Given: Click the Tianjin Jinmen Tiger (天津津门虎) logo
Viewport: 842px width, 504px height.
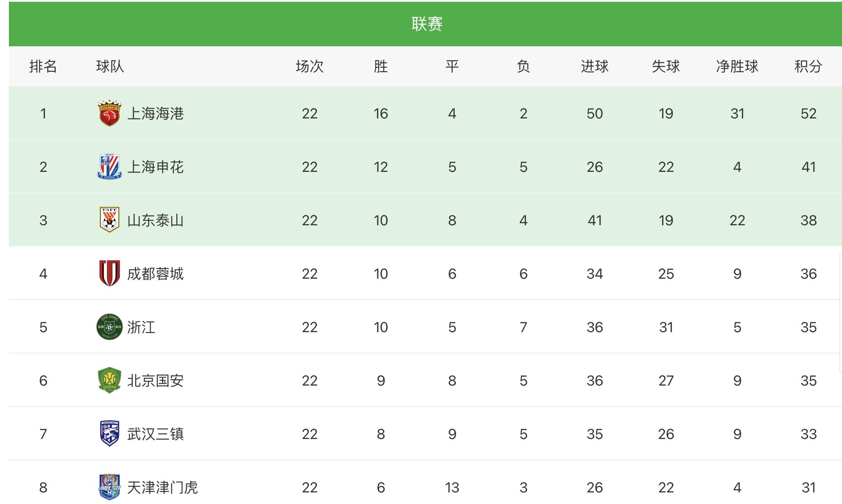Looking at the screenshot, I should pyautogui.click(x=109, y=487).
